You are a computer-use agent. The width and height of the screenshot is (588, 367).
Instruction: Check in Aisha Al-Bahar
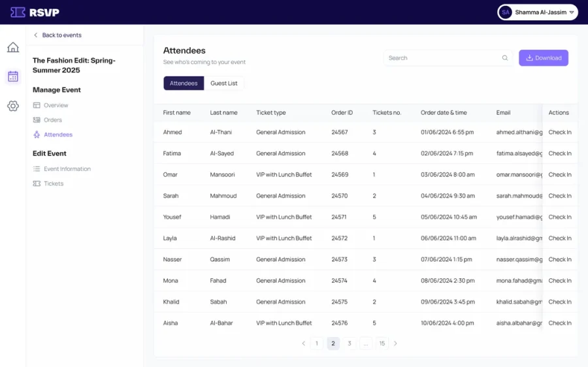coord(560,323)
